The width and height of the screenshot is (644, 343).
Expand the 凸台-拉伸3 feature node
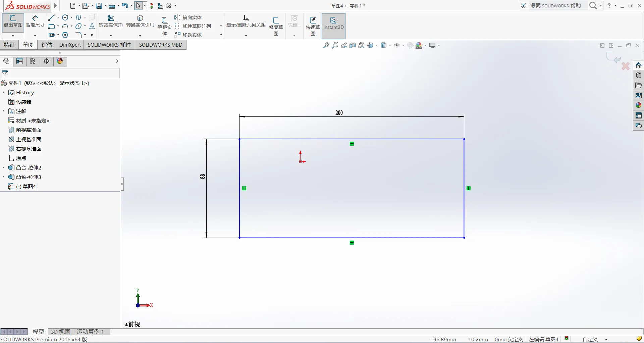tap(3, 177)
